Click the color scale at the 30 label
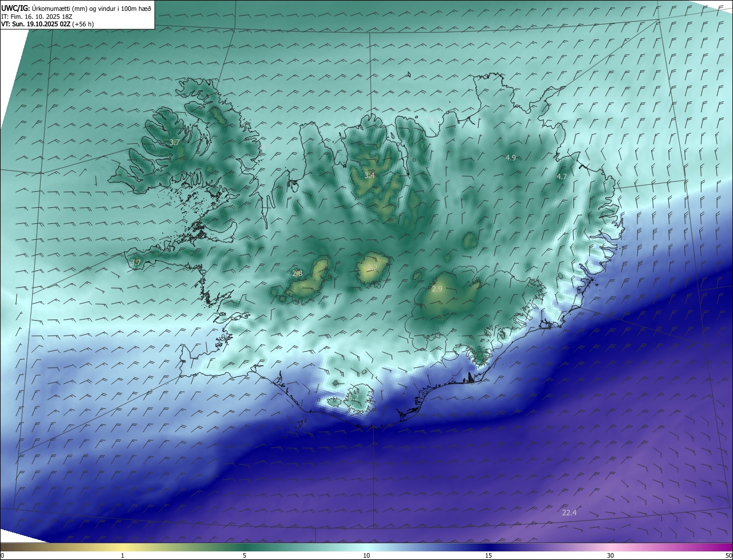This screenshot has width=733, height=560. [x=610, y=555]
